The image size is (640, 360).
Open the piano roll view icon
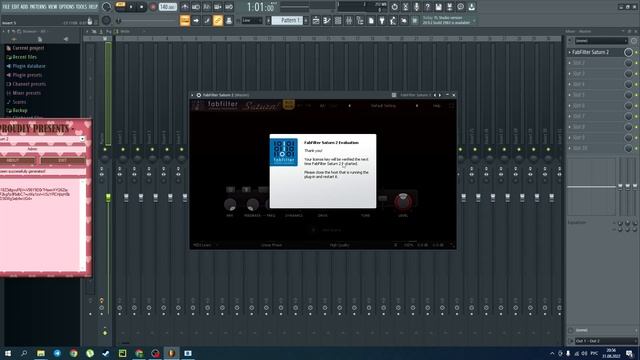pos(327,20)
